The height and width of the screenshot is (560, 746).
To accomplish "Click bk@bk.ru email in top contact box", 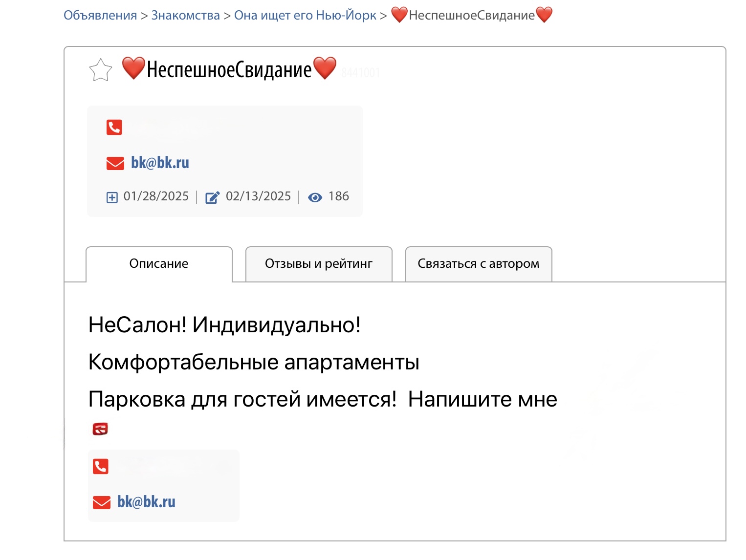I will coord(160,163).
